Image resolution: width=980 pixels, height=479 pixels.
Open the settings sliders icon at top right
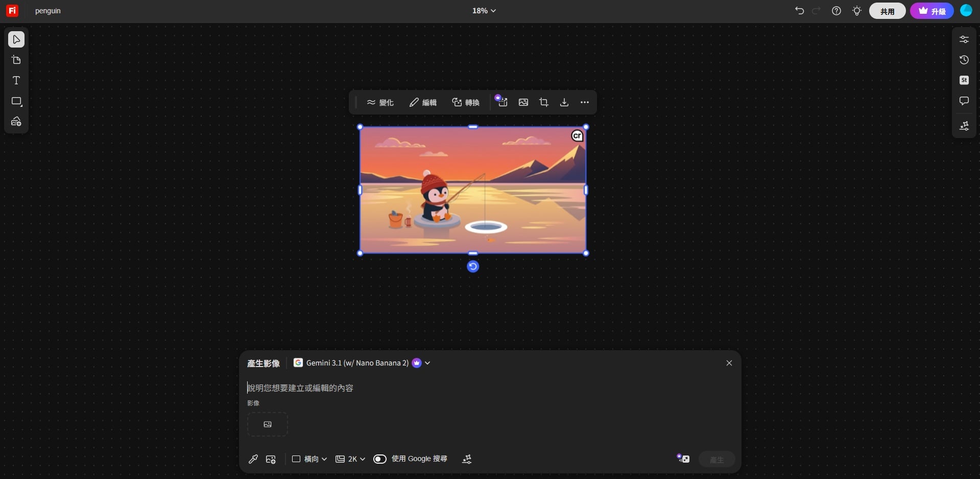pos(964,39)
